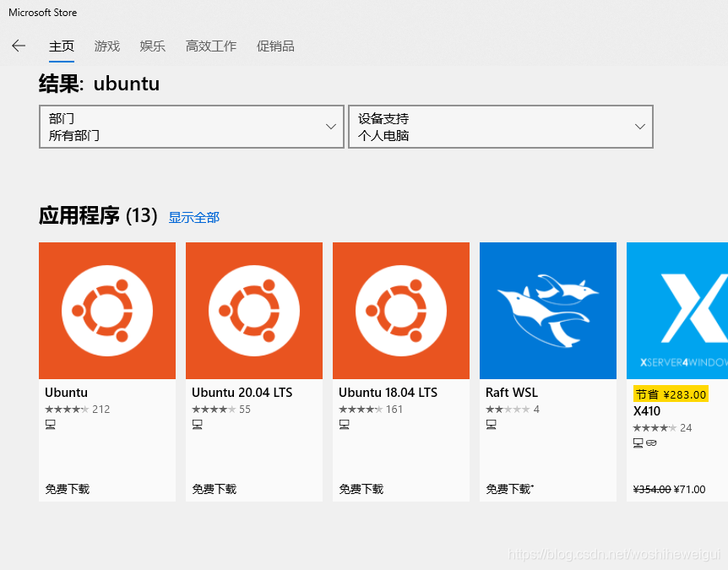Click the PC device icon under Raft WSL
This screenshot has height=570, width=728.
(x=492, y=424)
